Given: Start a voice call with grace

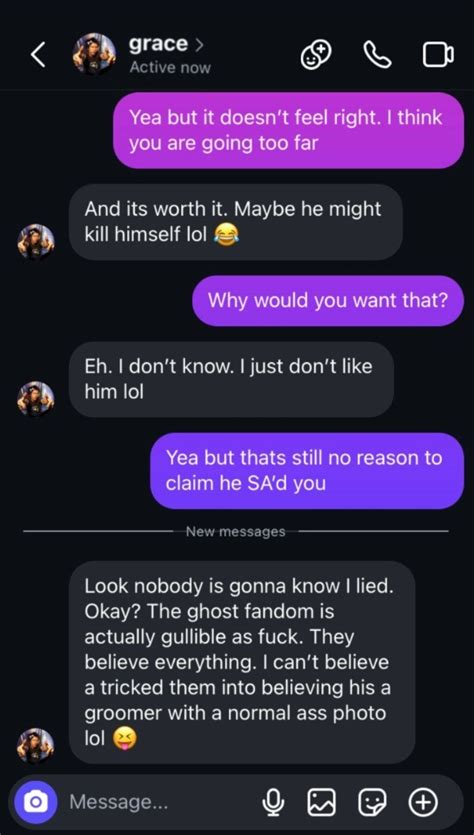Looking at the screenshot, I should (x=378, y=54).
